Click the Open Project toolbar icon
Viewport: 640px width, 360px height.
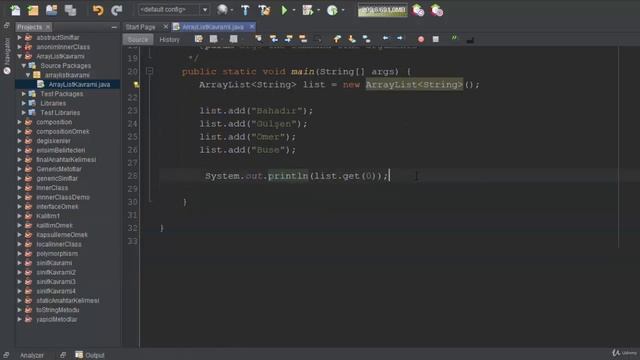pos(51,10)
